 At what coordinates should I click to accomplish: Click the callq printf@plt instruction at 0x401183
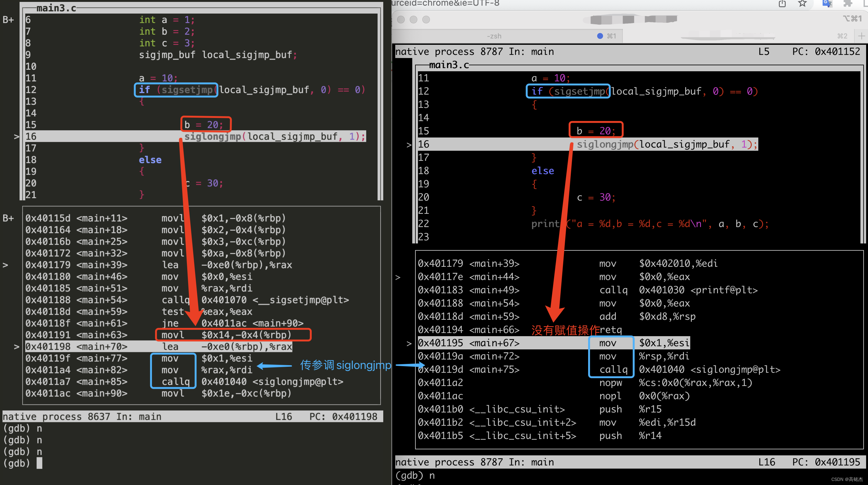coord(678,290)
